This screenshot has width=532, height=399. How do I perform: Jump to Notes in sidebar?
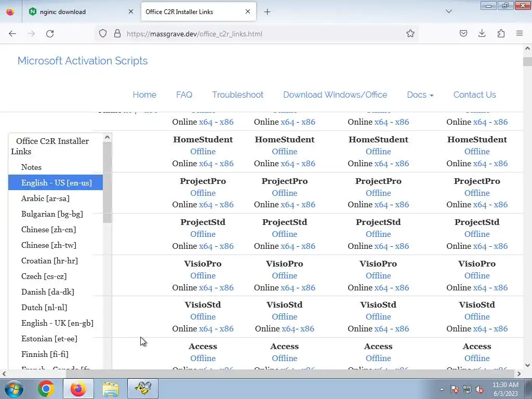(x=31, y=167)
